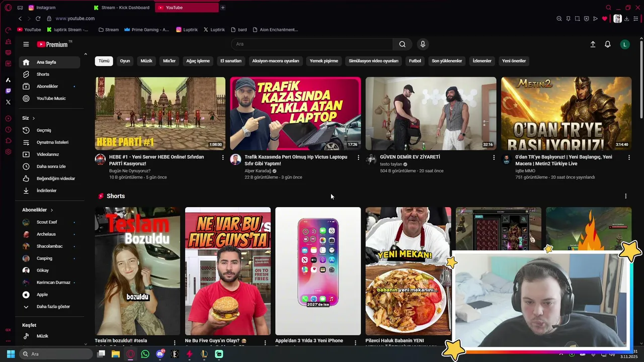The height and width of the screenshot is (362, 644).
Task: Open Kerimcan Durmaz subscription channel
Action: click(x=49, y=283)
